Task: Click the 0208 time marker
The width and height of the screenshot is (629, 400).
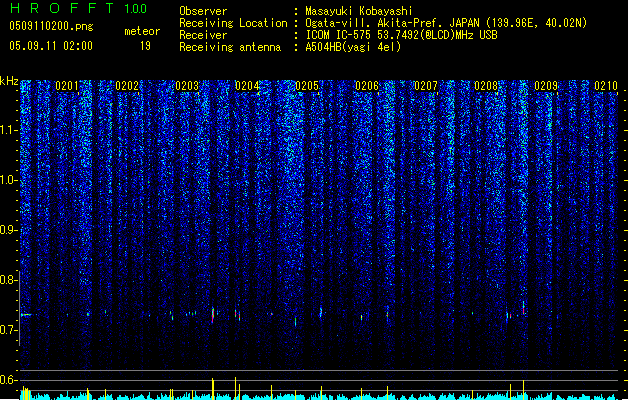Action: (x=486, y=86)
